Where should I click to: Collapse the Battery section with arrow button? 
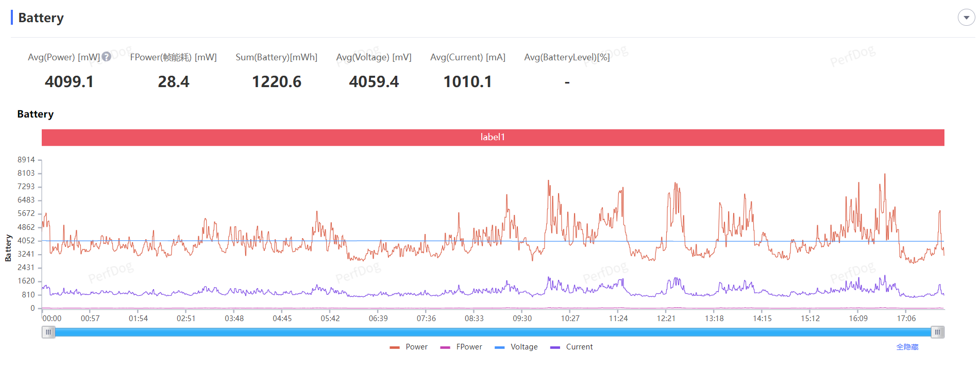click(x=966, y=18)
